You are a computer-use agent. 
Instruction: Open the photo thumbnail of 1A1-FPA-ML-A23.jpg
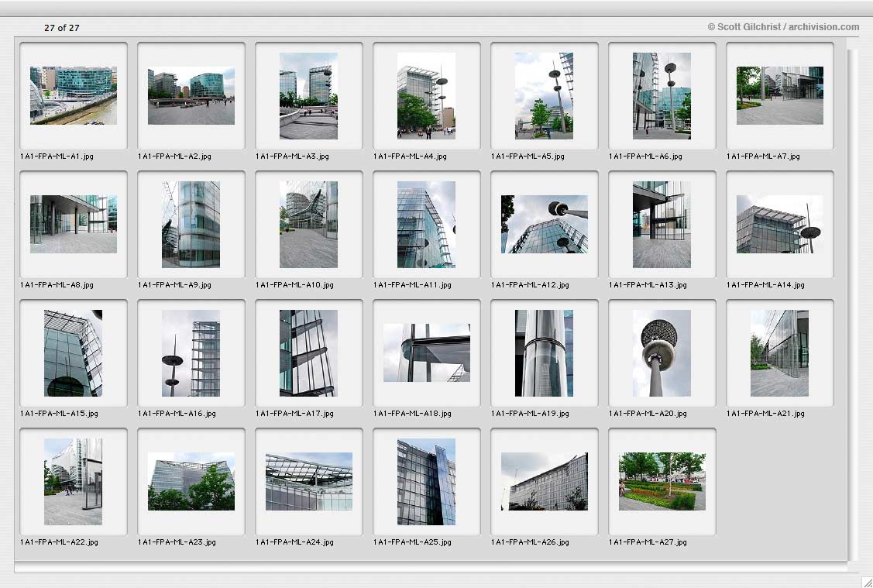click(191, 482)
